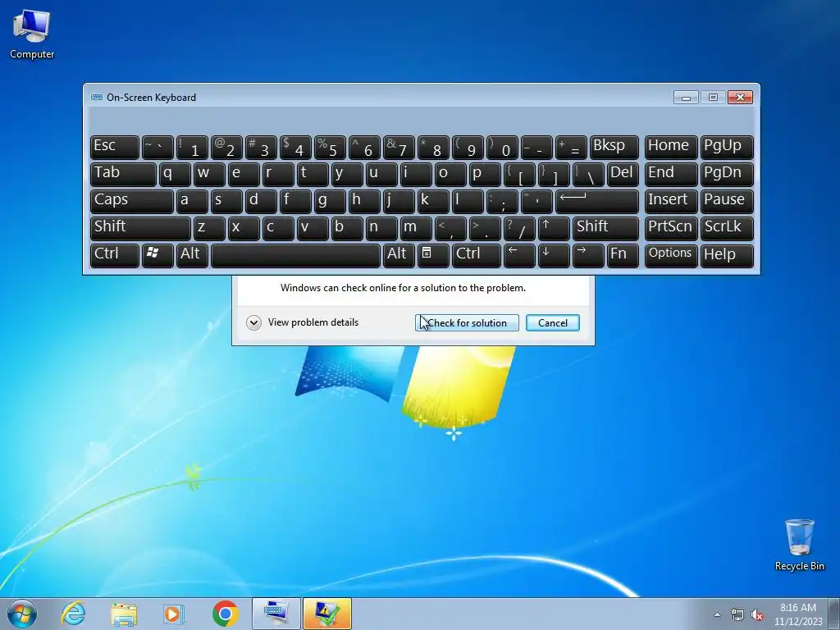Toggle the left Alt key

(x=192, y=255)
